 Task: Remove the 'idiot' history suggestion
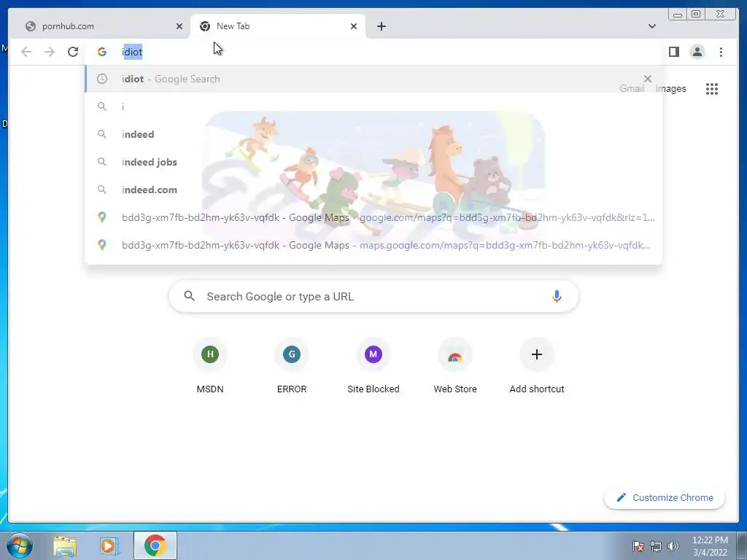pos(648,79)
